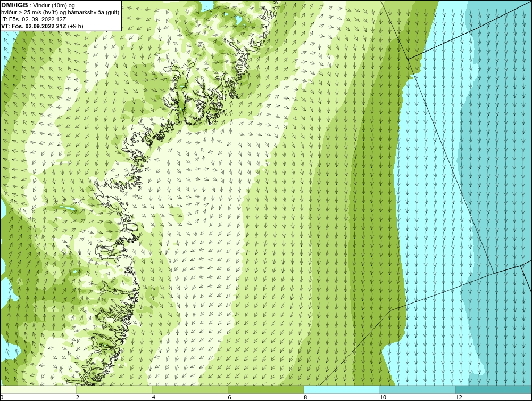Select the 10–12 m/s teal swatch

click(418, 389)
